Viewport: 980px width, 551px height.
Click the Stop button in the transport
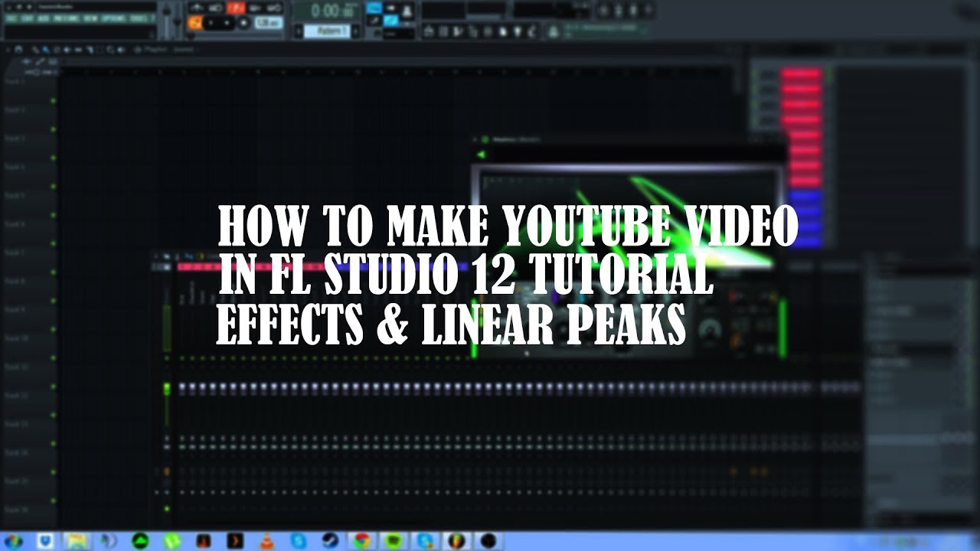tap(227, 23)
